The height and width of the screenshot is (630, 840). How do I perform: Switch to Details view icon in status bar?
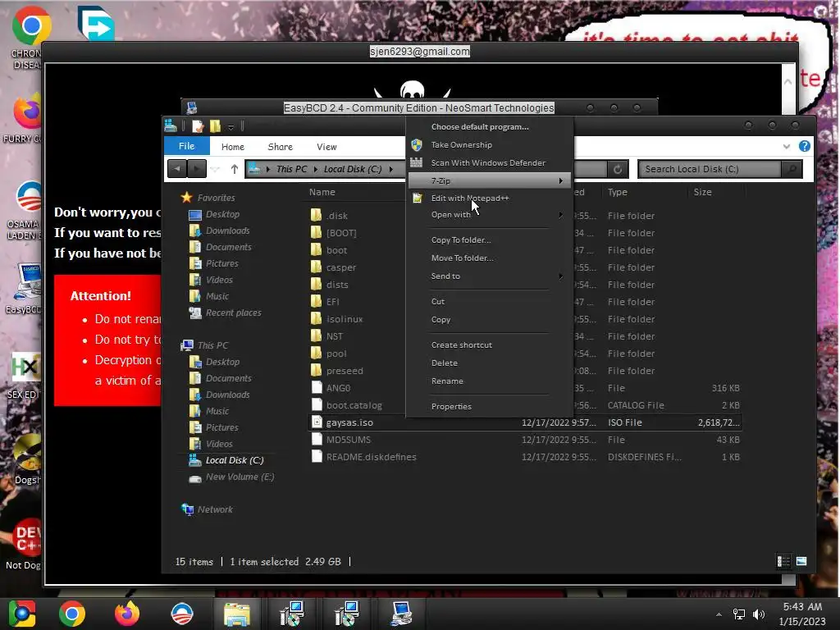(783, 561)
